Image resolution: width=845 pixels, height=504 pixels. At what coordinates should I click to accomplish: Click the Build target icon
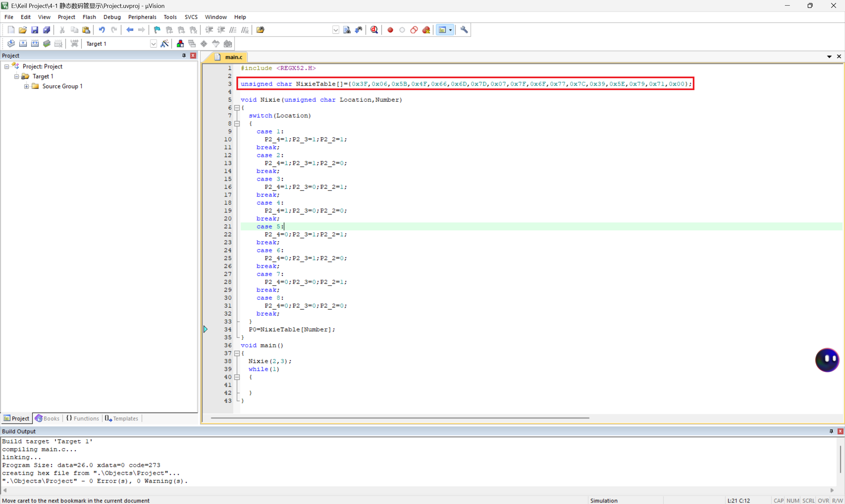[23, 44]
